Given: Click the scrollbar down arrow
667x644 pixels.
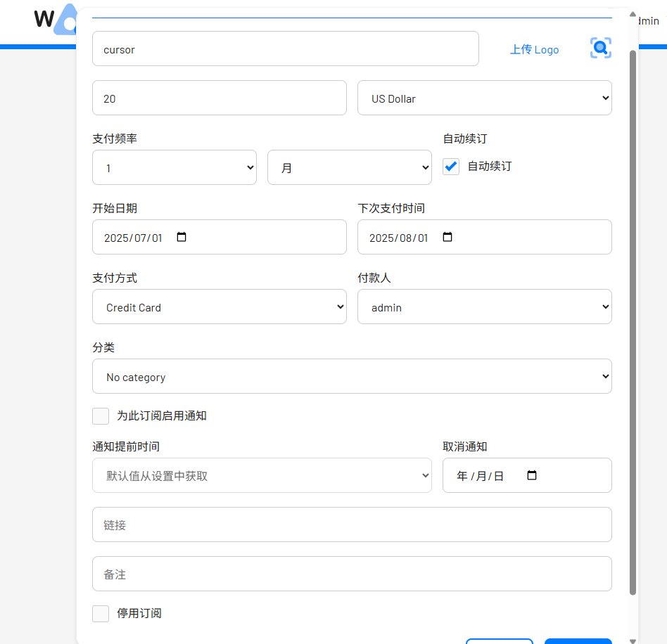Looking at the screenshot, I should (x=633, y=640).
